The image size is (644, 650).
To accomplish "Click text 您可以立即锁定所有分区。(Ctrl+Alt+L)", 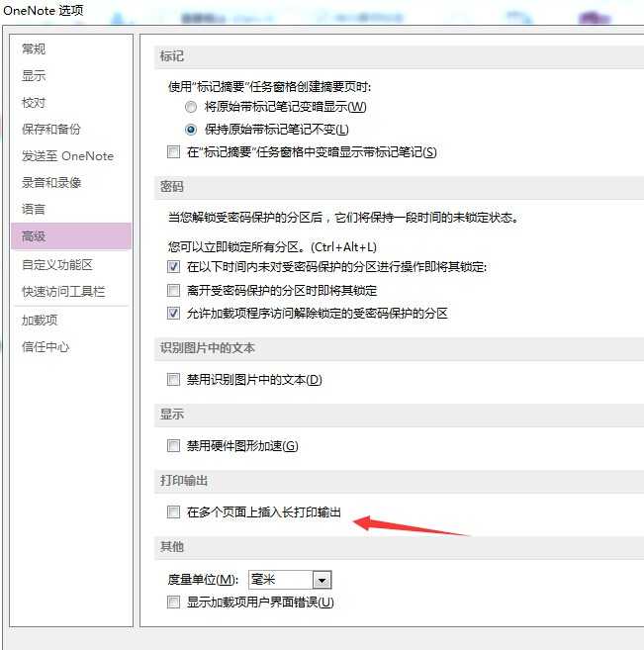I will tap(272, 247).
